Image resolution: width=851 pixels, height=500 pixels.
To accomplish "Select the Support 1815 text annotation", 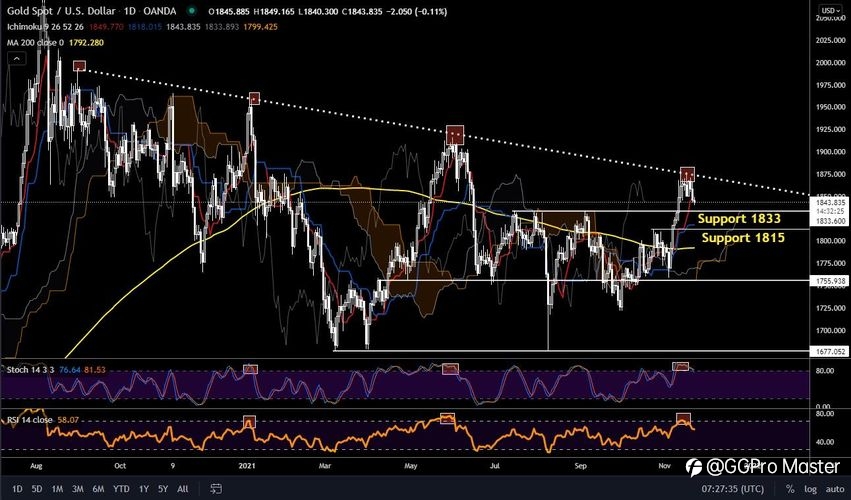I will pos(743,237).
